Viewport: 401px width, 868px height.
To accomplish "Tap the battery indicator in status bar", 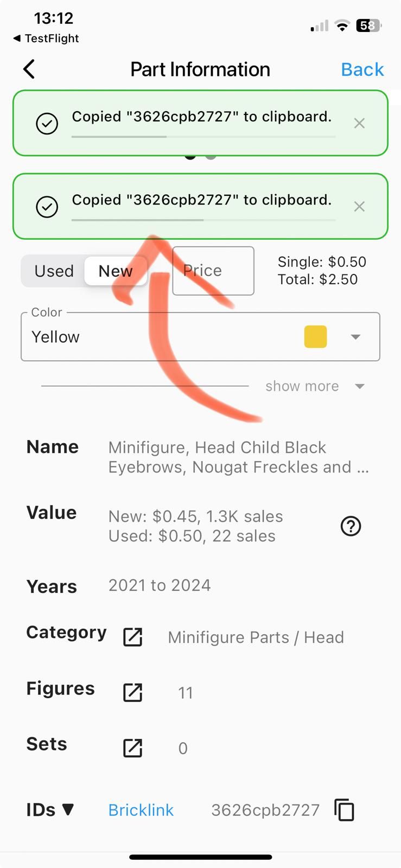I will pos(369,25).
